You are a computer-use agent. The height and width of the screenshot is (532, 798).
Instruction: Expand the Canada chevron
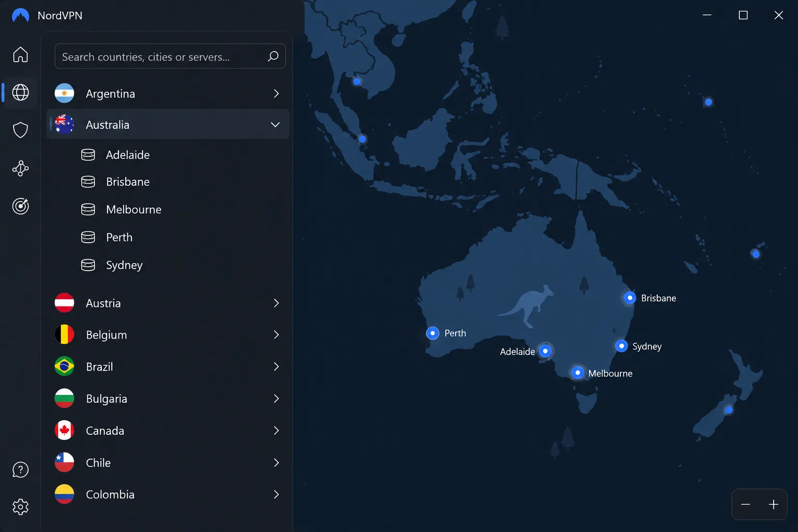(x=276, y=431)
